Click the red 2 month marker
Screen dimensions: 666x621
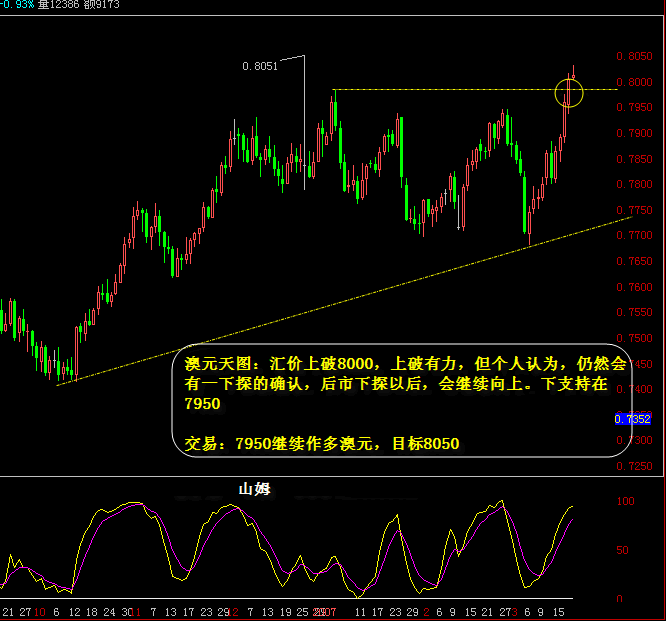pos(426,612)
